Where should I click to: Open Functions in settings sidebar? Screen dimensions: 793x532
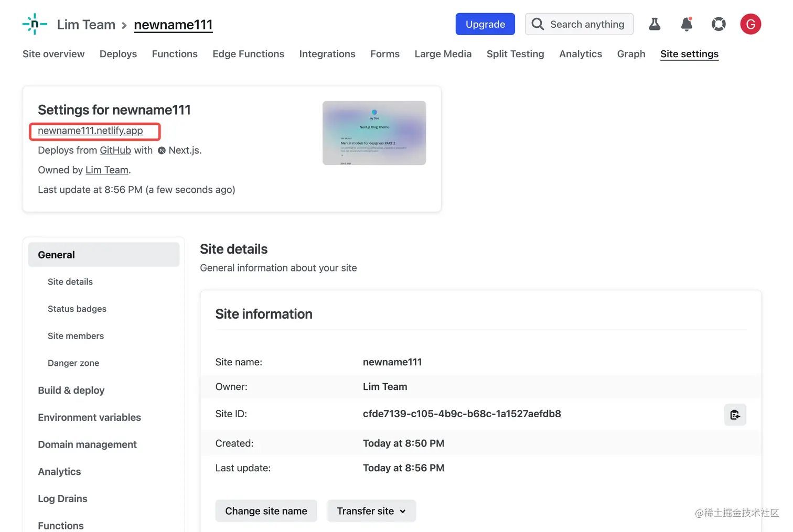61,526
